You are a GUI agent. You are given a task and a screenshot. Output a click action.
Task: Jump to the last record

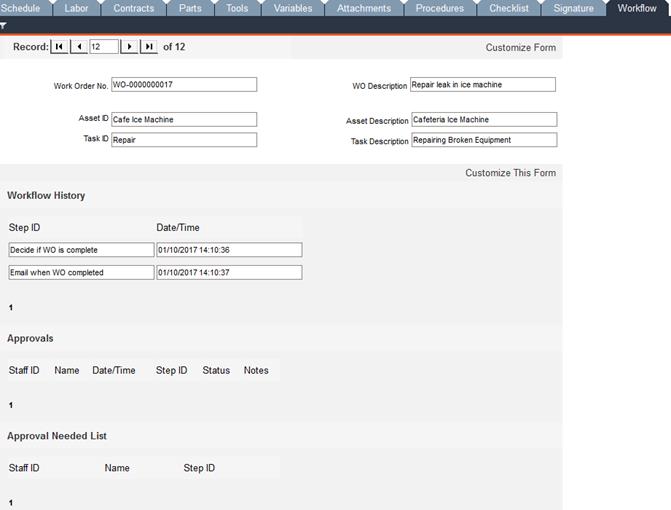click(x=149, y=47)
